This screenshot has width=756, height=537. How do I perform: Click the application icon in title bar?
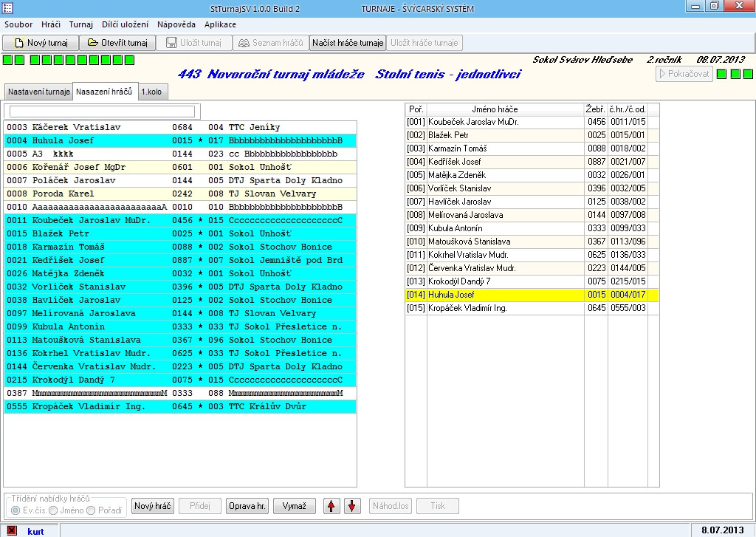pos(7,7)
